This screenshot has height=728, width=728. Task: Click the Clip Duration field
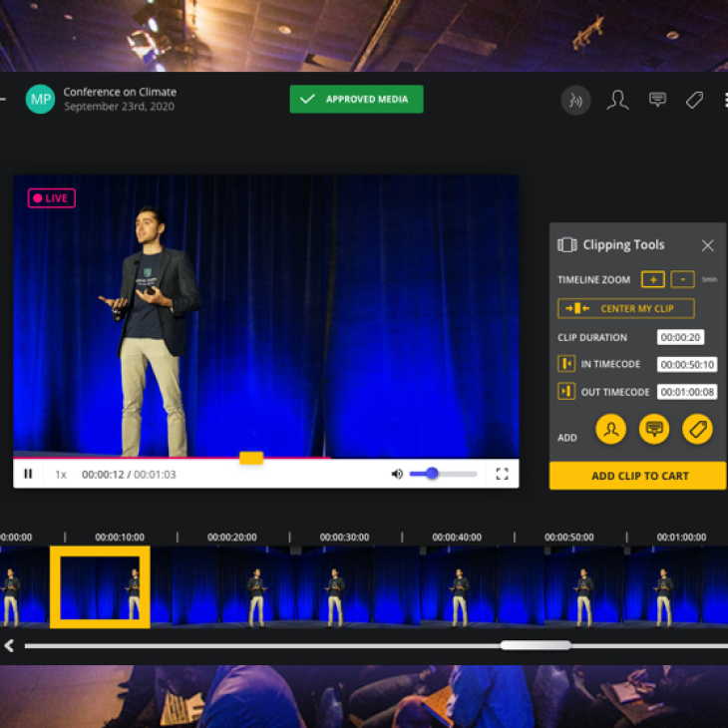click(680, 337)
